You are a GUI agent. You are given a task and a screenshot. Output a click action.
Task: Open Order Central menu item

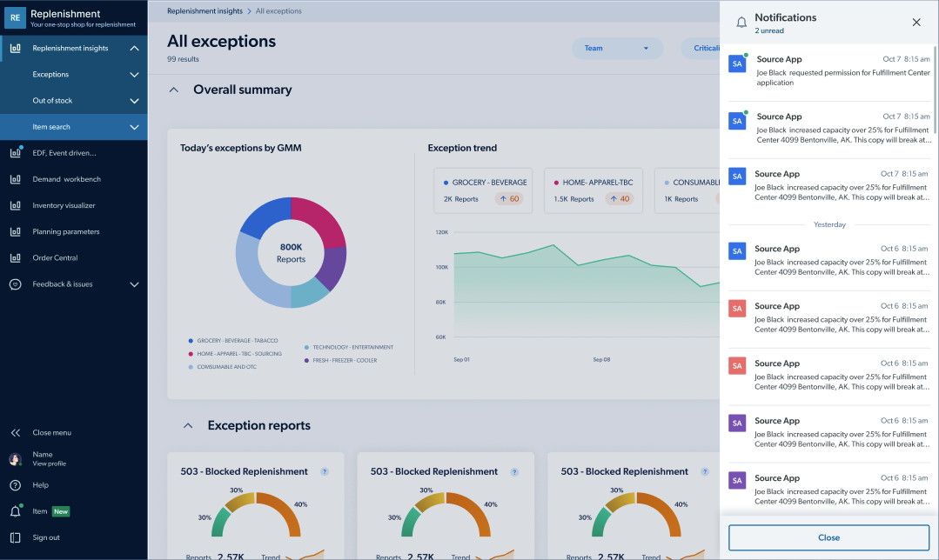pos(74,258)
